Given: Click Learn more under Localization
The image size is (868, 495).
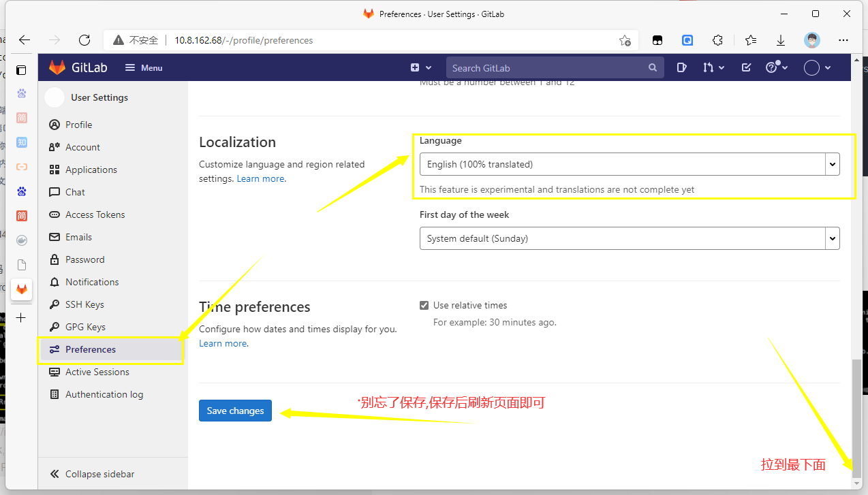Looking at the screenshot, I should pyautogui.click(x=261, y=178).
